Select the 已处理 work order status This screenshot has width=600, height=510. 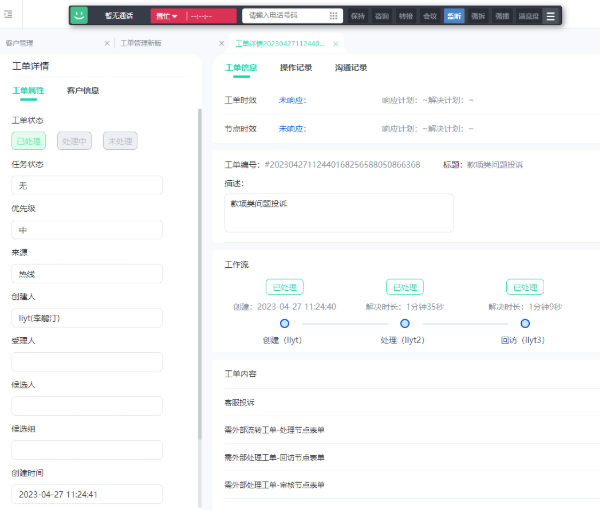pyautogui.click(x=29, y=142)
